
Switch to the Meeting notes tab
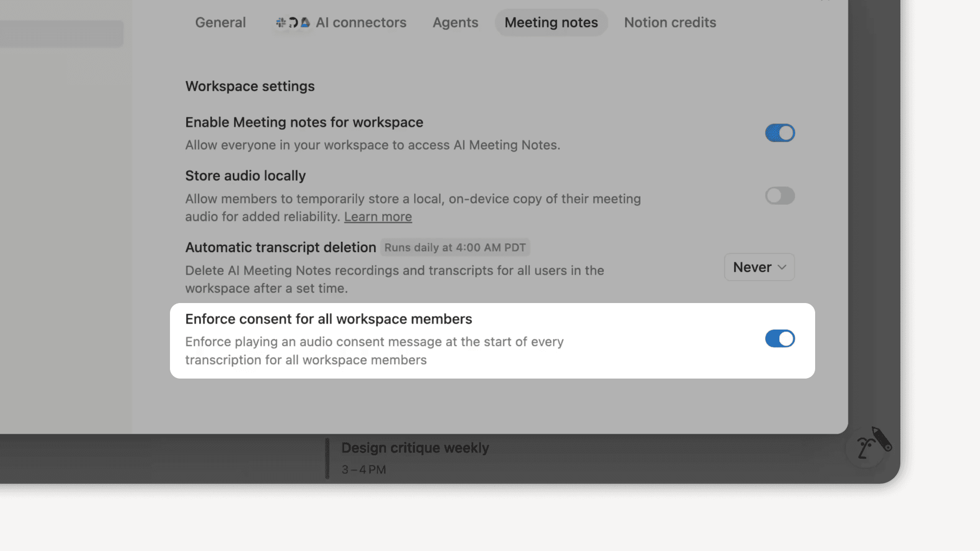pyautogui.click(x=551, y=22)
